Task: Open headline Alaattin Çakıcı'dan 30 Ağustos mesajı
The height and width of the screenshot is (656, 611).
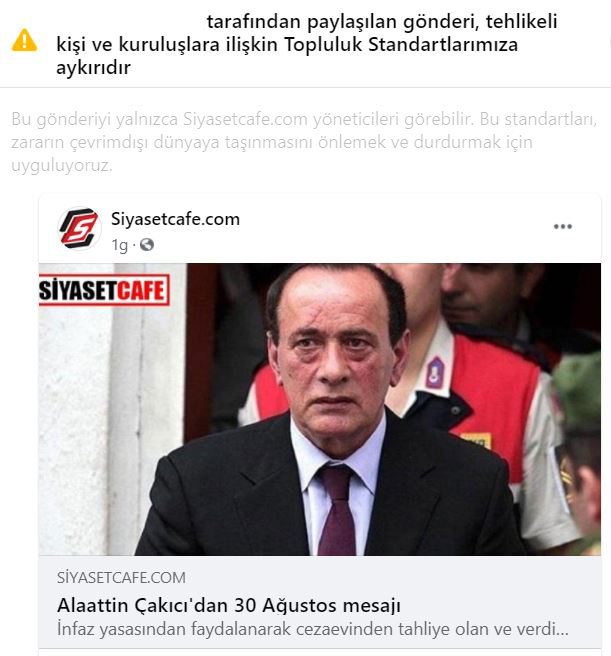Action: pos(229,605)
